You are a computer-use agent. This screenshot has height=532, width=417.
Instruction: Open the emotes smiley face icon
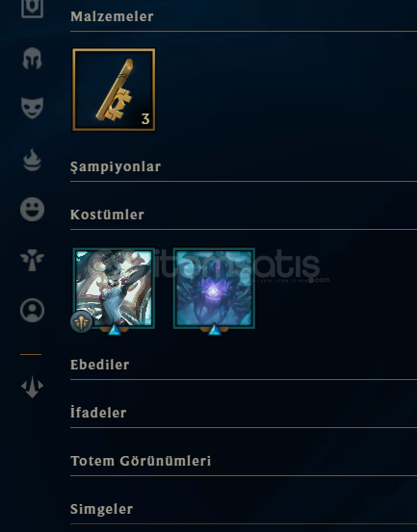(x=32, y=210)
